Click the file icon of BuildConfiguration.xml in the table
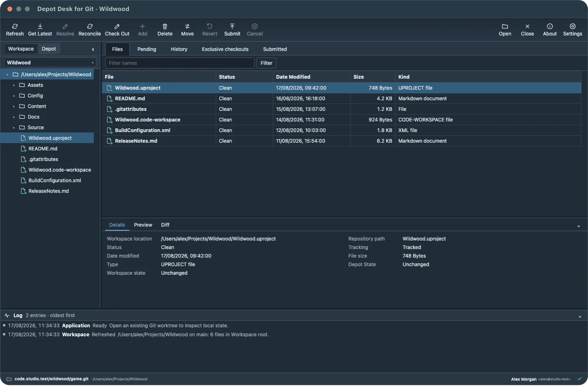The height and width of the screenshot is (386, 588). [x=109, y=130]
